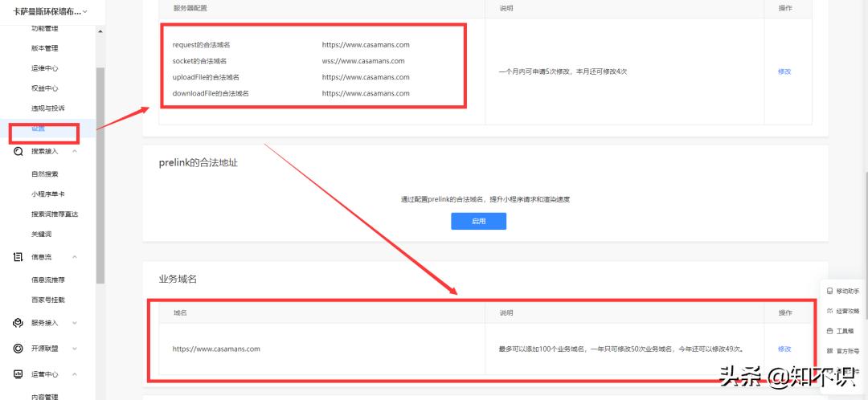Click 修改 link for 业务域名 row
The width and height of the screenshot is (868, 400).
pos(784,349)
